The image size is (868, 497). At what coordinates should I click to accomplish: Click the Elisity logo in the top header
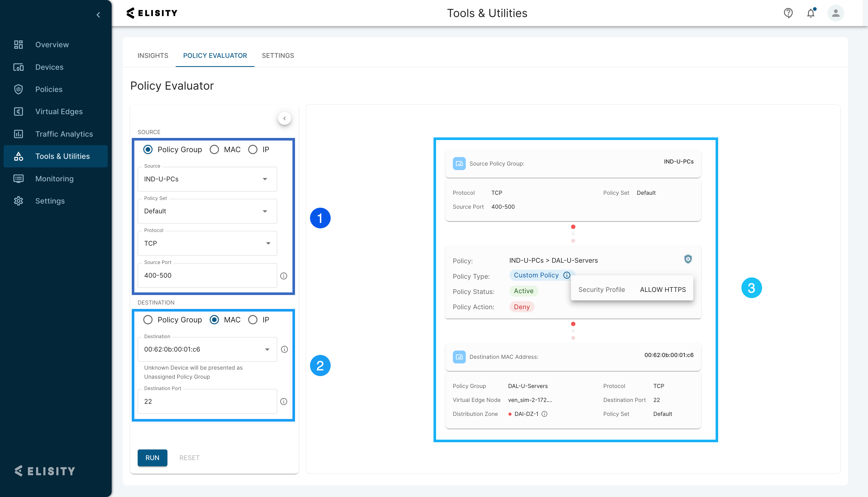152,13
